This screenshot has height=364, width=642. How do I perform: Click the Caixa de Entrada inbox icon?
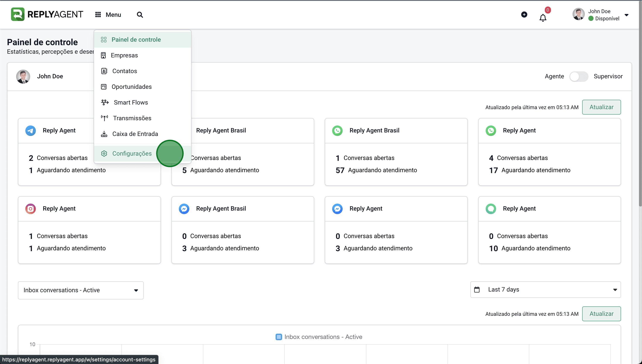click(104, 134)
